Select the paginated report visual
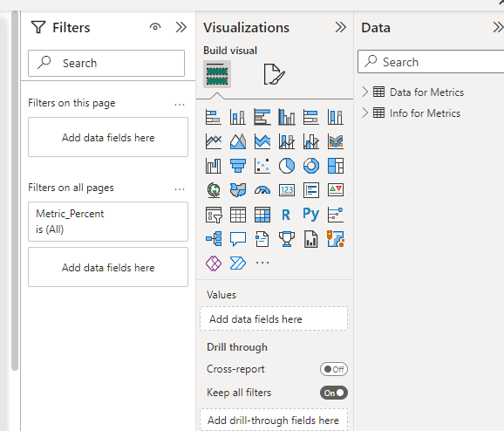This screenshot has width=504, height=431. click(311, 239)
